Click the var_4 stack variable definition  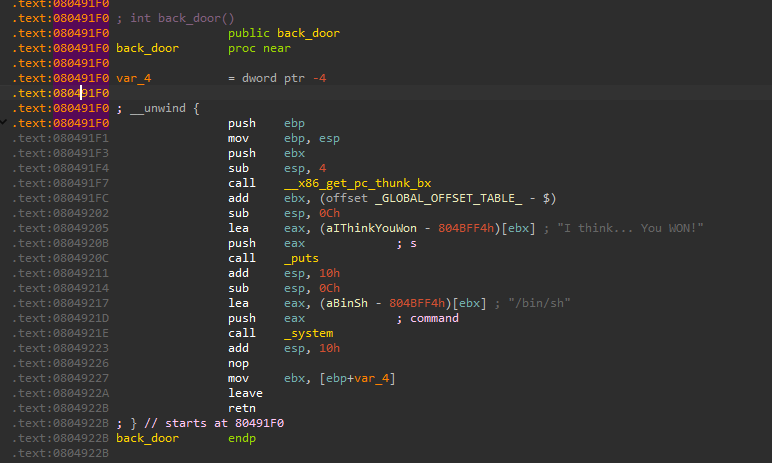134,78
